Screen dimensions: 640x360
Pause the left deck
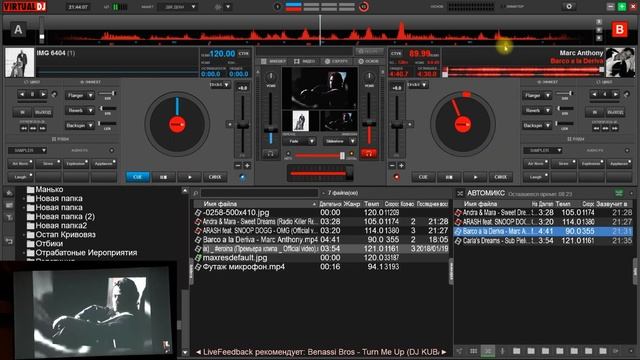pyautogui.click(x=163, y=177)
